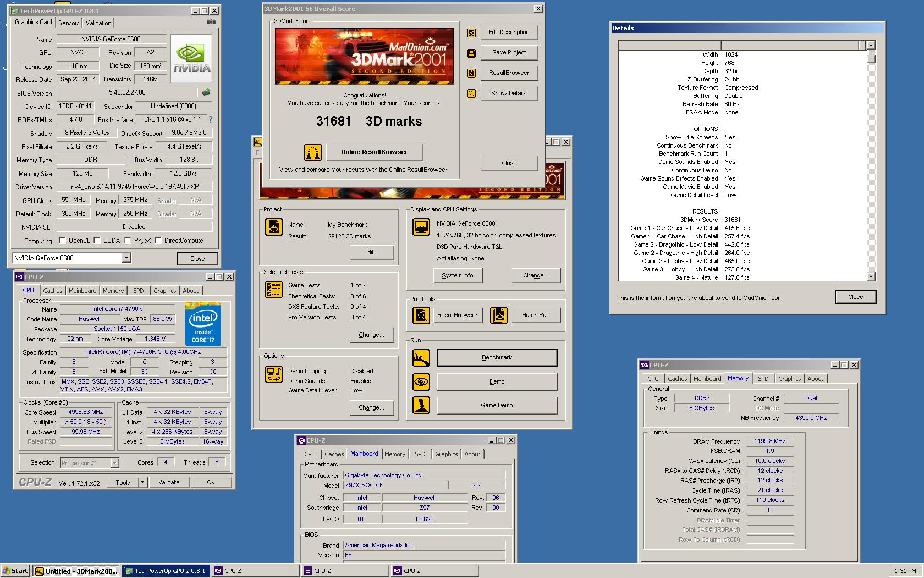This screenshot has width=924, height=578.
Task: Open the Graphics tab in CPU-Z mainboard window
Action: [446, 454]
